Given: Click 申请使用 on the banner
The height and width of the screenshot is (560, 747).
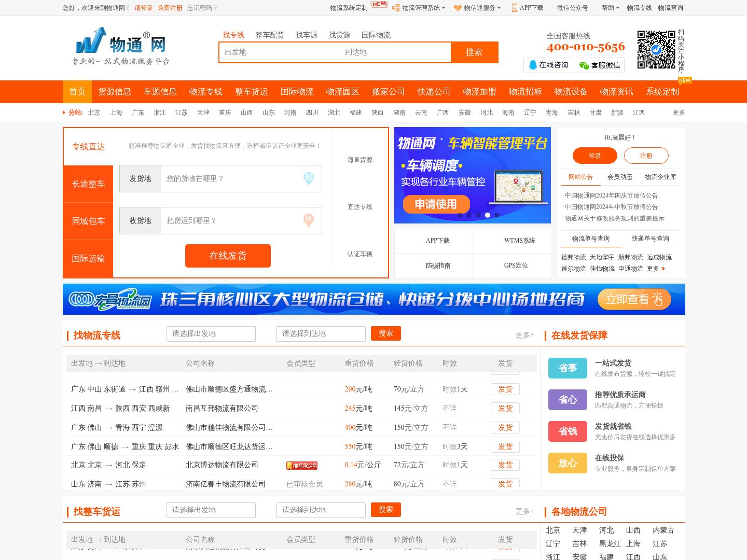Looking at the screenshot, I should (x=436, y=204).
